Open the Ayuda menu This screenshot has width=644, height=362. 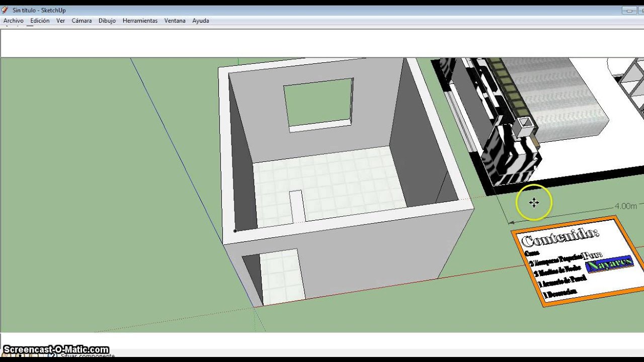point(200,21)
